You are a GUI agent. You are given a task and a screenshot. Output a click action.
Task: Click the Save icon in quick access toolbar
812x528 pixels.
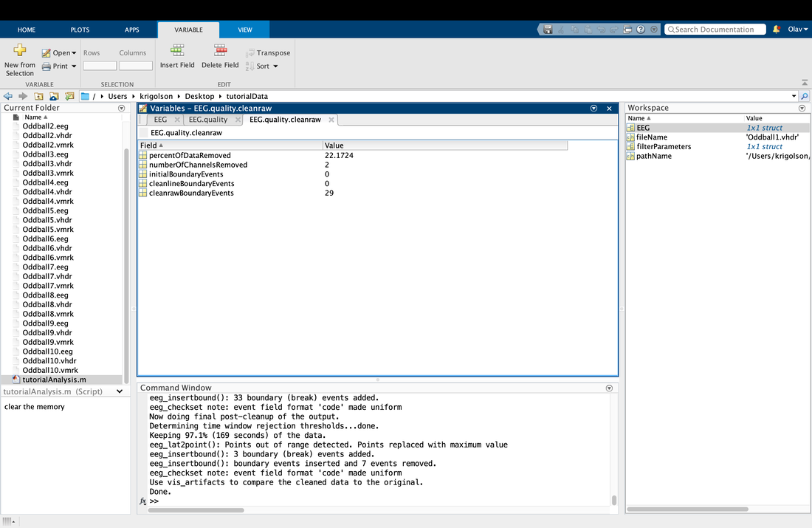[x=548, y=30]
